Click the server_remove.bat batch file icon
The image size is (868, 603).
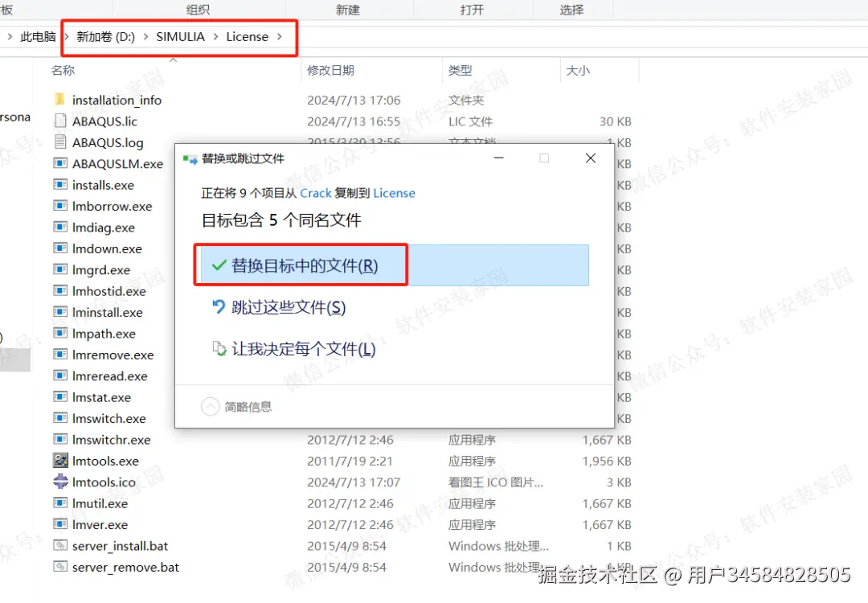(60, 567)
